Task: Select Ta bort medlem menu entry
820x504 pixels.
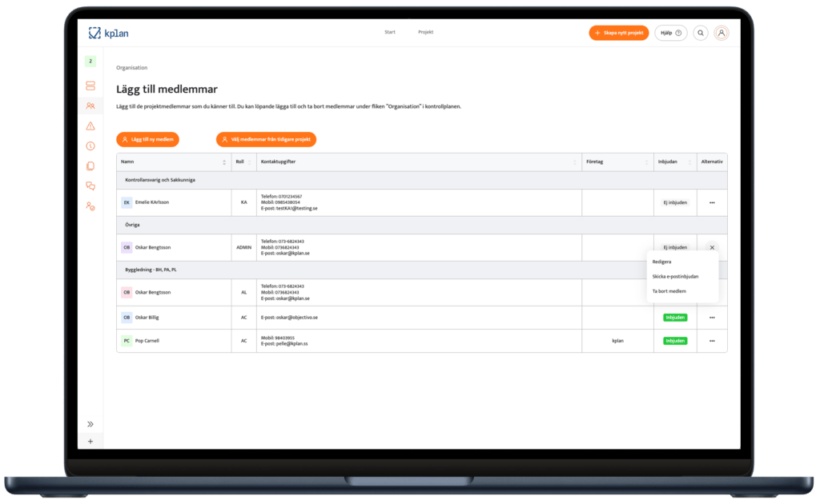Action: pyautogui.click(x=669, y=291)
